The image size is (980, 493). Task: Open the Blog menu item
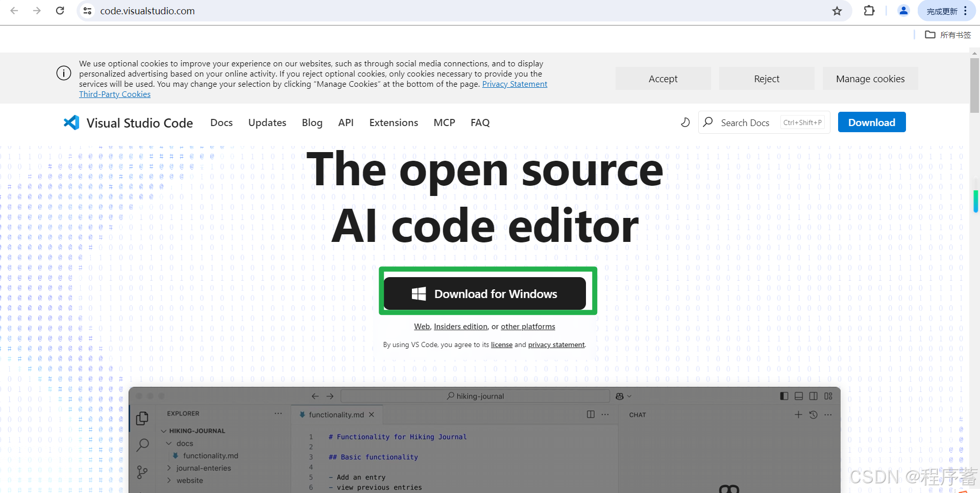pyautogui.click(x=312, y=122)
